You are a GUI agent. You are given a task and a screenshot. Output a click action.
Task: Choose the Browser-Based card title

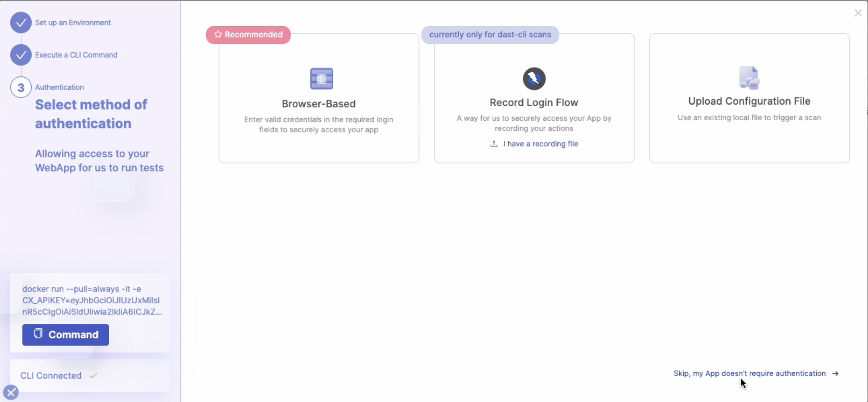[x=319, y=104]
